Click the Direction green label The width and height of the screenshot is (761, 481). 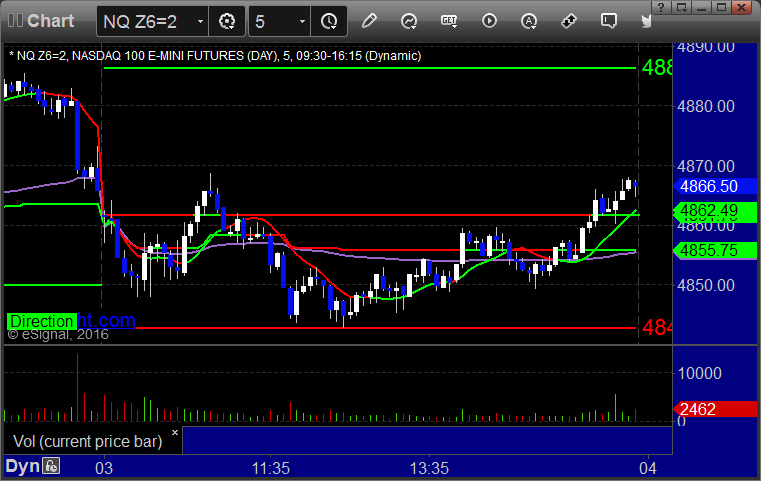point(42,321)
